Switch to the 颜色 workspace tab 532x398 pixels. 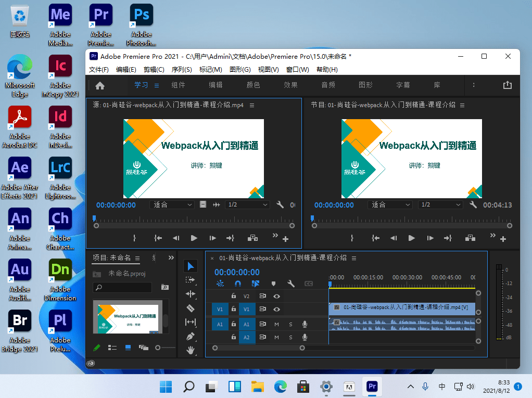click(253, 85)
